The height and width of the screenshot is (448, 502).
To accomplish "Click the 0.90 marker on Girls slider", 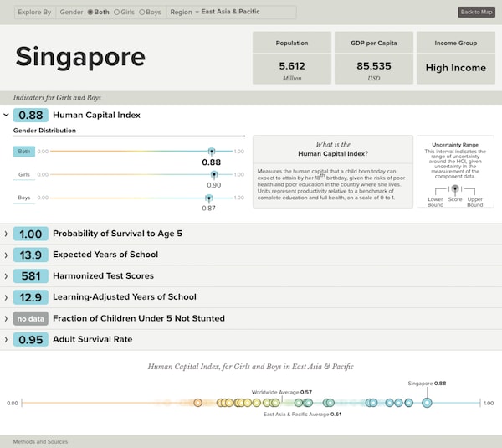I will (x=214, y=175).
